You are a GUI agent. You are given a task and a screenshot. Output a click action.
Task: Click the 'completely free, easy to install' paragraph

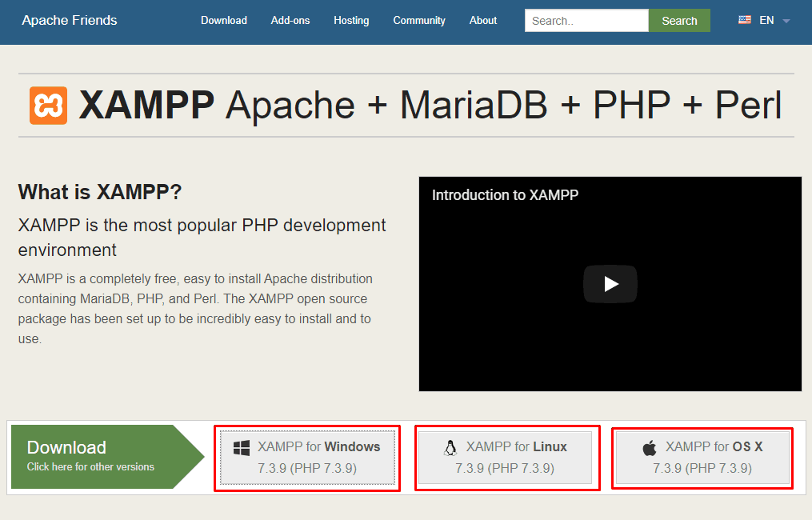[195, 309]
